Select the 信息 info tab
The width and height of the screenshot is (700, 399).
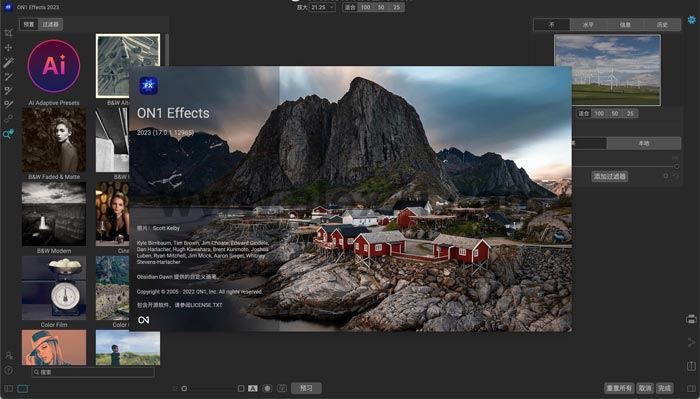[625, 25]
